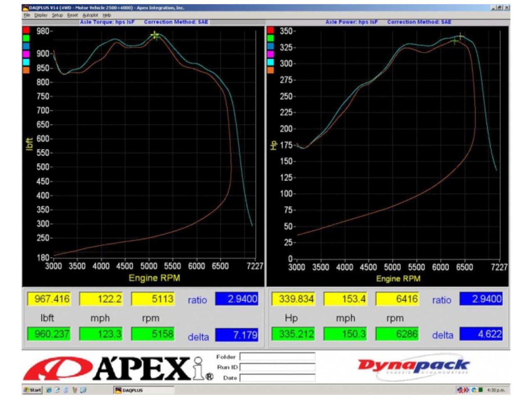Open Internet Explorer from quick launch

pos(49,390)
